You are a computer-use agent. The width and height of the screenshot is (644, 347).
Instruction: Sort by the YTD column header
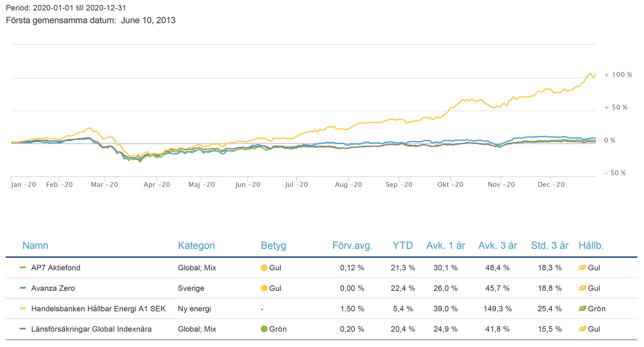tap(402, 246)
